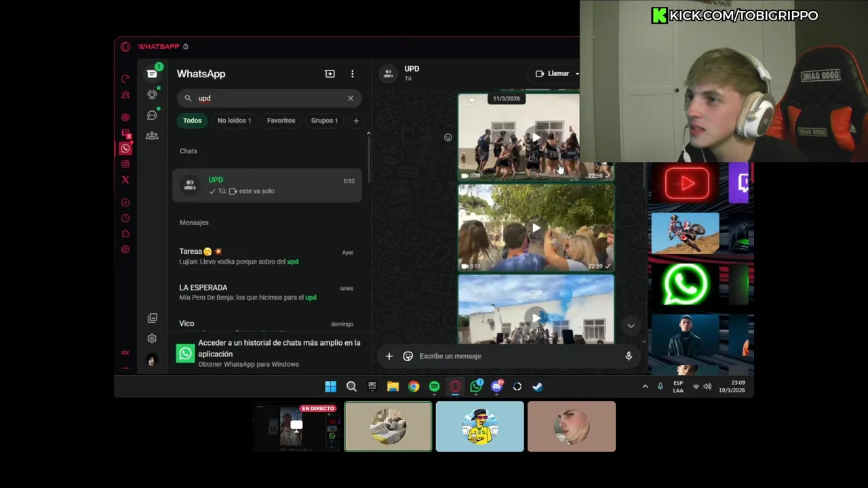Select the 'Todos' filter chip
Image resolution: width=868 pixels, height=488 pixels.
[192, 121]
